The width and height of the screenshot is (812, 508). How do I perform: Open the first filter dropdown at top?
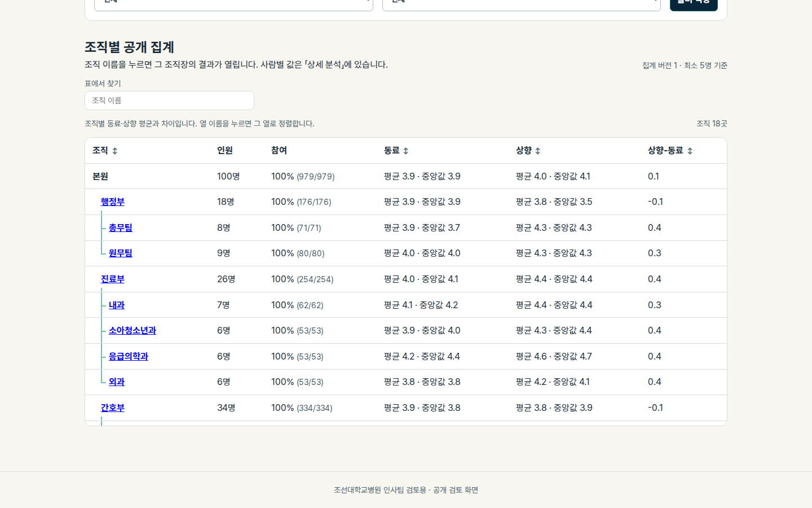click(233, 3)
